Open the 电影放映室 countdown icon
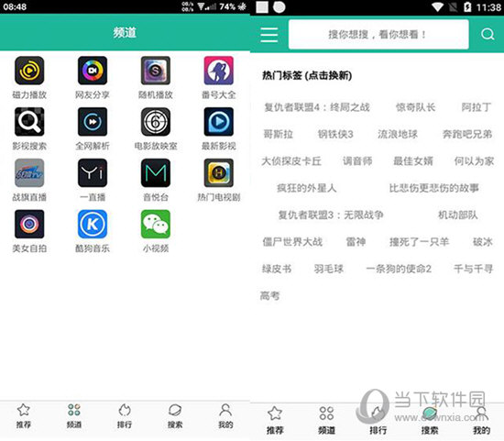This screenshot has height=441, width=504. tap(156, 122)
